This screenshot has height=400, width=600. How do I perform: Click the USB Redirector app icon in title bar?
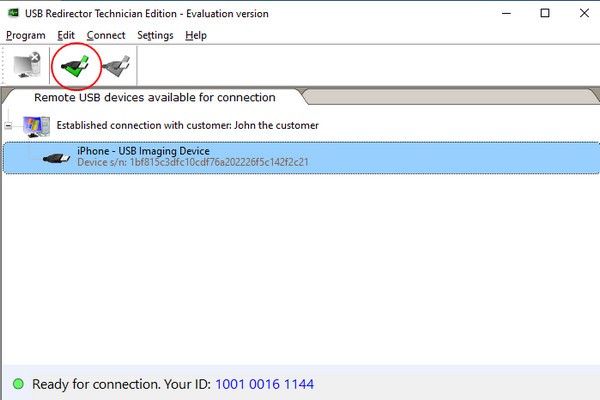[x=13, y=13]
